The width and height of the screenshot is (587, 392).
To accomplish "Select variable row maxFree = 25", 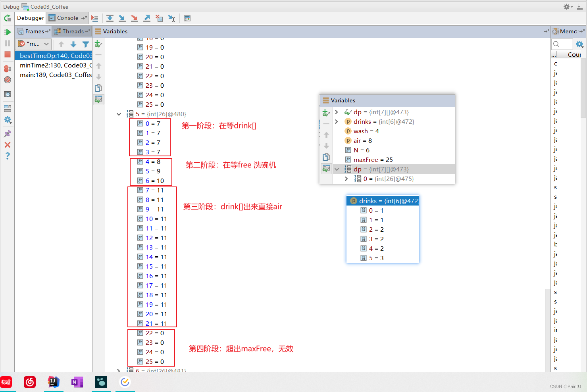I will tap(394, 159).
